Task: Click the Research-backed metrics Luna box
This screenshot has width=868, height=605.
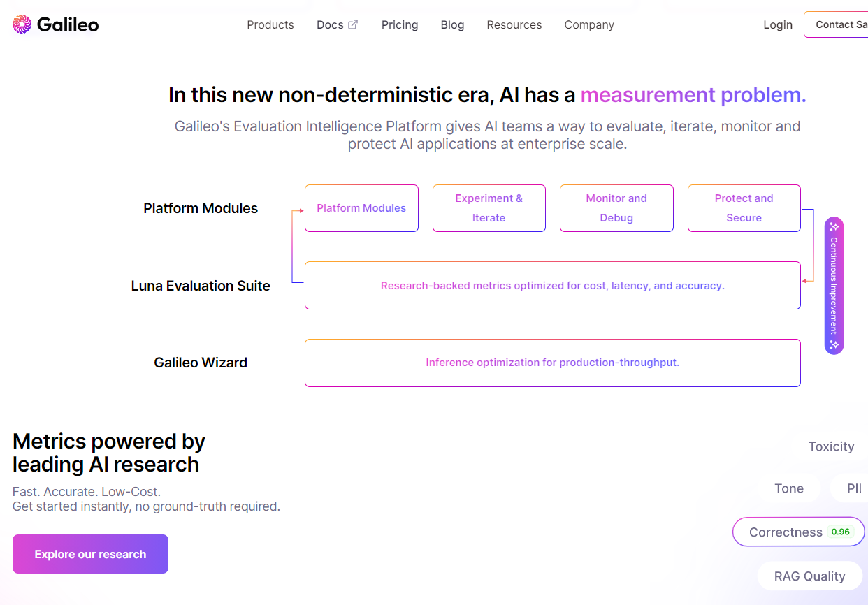Action: [x=552, y=286]
